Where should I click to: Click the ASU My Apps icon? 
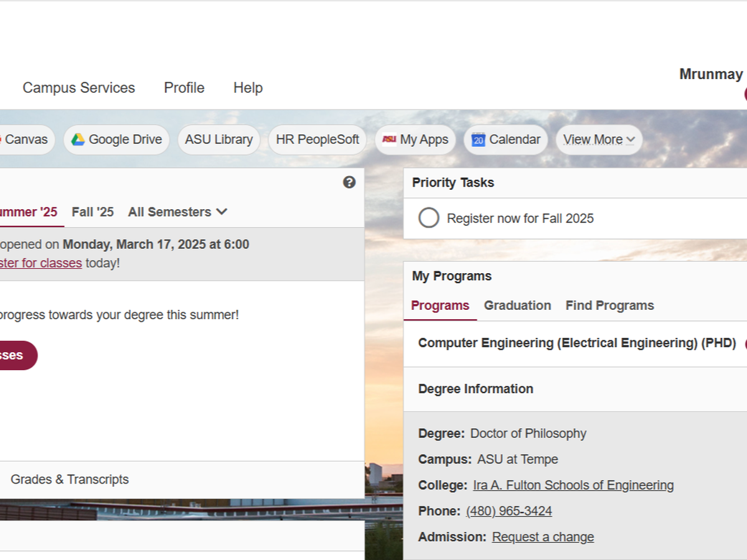click(x=389, y=139)
